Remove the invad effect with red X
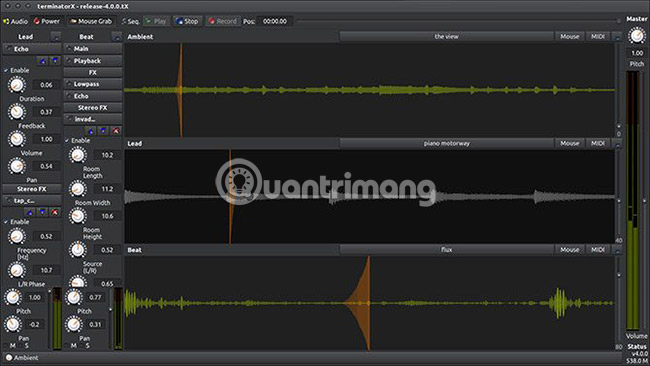650x366 pixels. [116, 131]
